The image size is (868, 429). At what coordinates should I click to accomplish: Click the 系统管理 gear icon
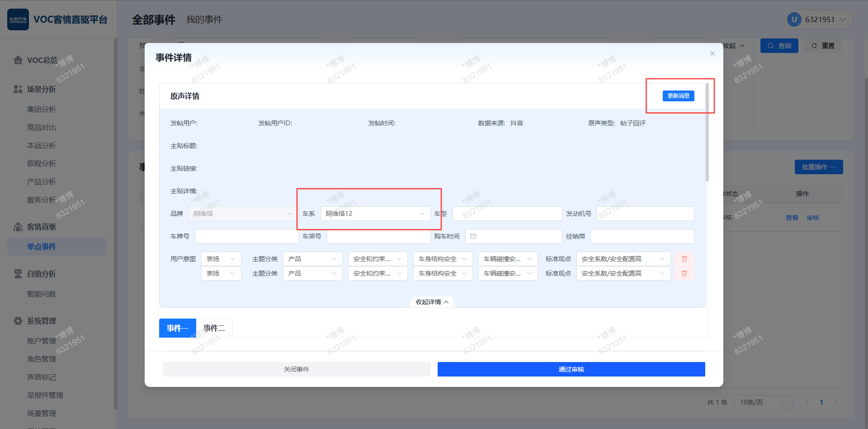tap(18, 321)
